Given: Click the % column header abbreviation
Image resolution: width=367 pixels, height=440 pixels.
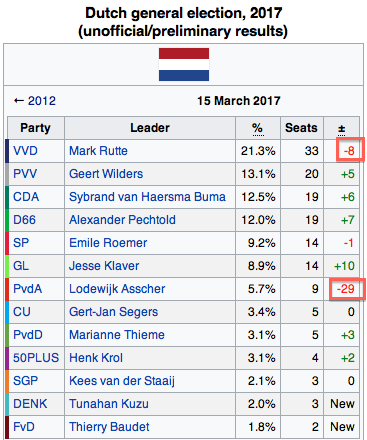Looking at the screenshot, I should 257,128.
